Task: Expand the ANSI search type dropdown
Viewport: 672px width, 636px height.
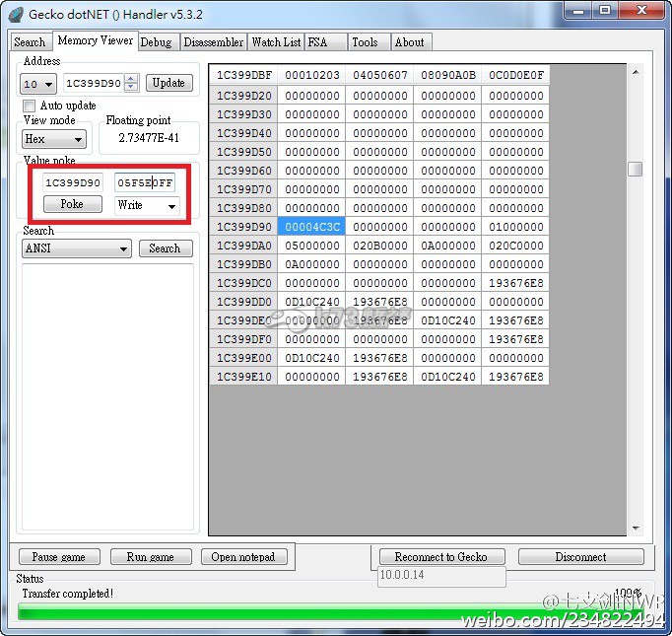Action: (x=77, y=248)
